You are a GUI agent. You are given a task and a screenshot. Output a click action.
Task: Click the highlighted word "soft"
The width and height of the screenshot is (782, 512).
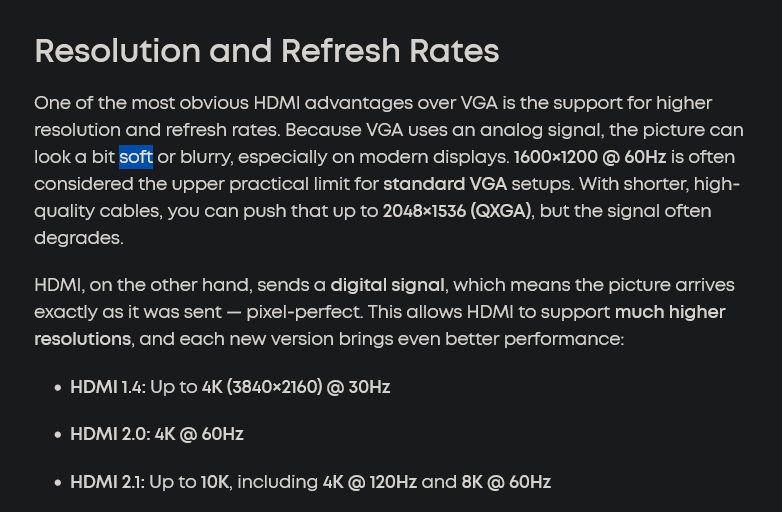click(x=136, y=157)
